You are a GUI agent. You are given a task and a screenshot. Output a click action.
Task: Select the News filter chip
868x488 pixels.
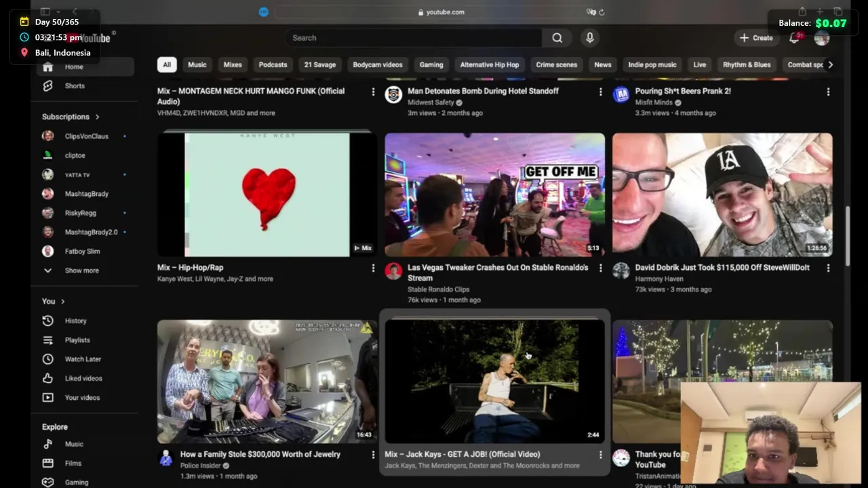pos(603,65)
